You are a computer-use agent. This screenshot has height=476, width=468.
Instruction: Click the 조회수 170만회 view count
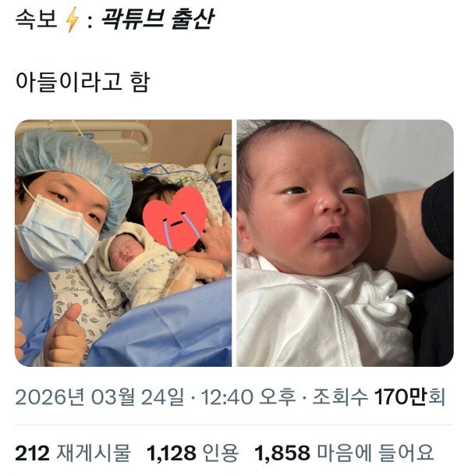pyautogui.click(x=378, y=396)
